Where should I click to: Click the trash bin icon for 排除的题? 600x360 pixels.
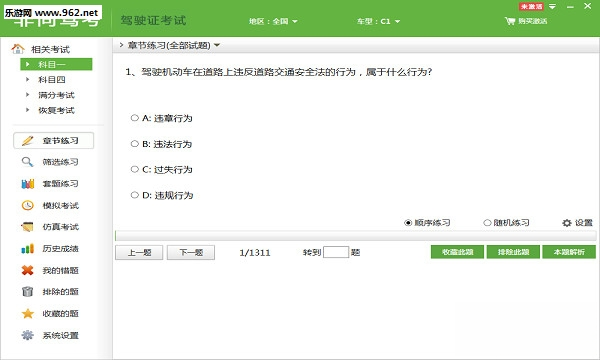click(27, 292)
